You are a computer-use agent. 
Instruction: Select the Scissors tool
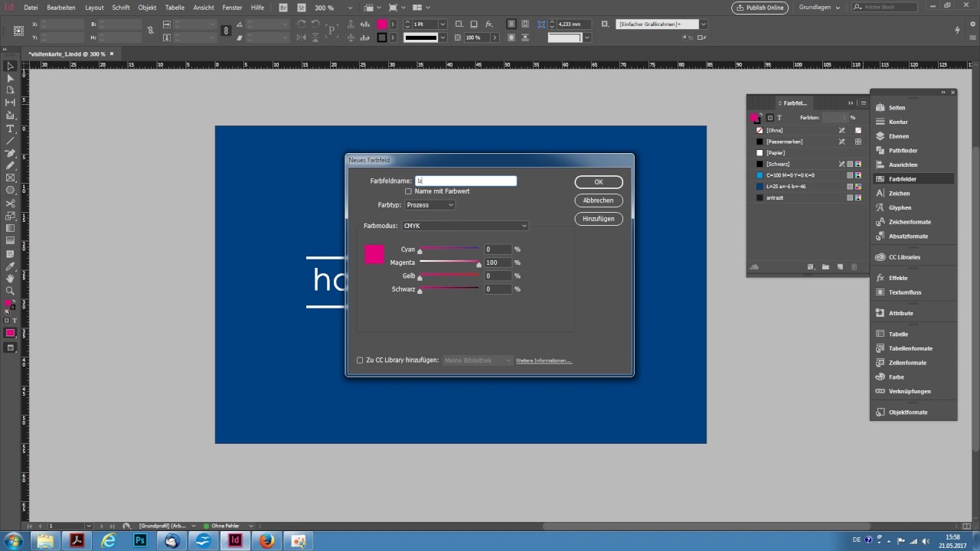(10, 204)
